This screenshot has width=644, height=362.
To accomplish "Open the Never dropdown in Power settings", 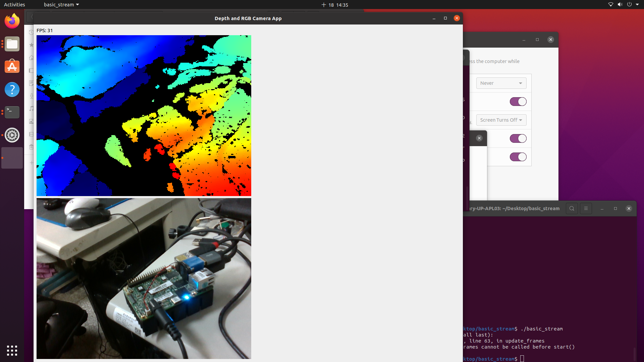I will [x=501, y=83].
